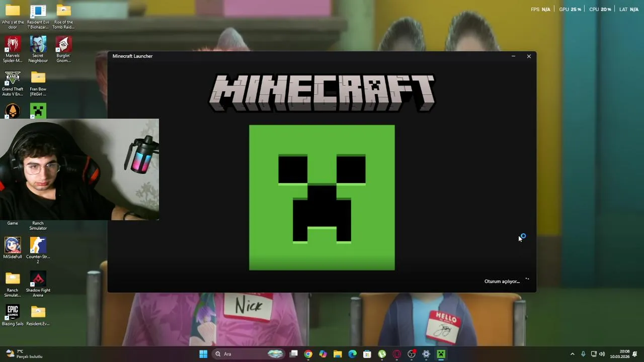The image size is (644, 362).
Task: Click the microphone tray icon
Action: point(583,354)
